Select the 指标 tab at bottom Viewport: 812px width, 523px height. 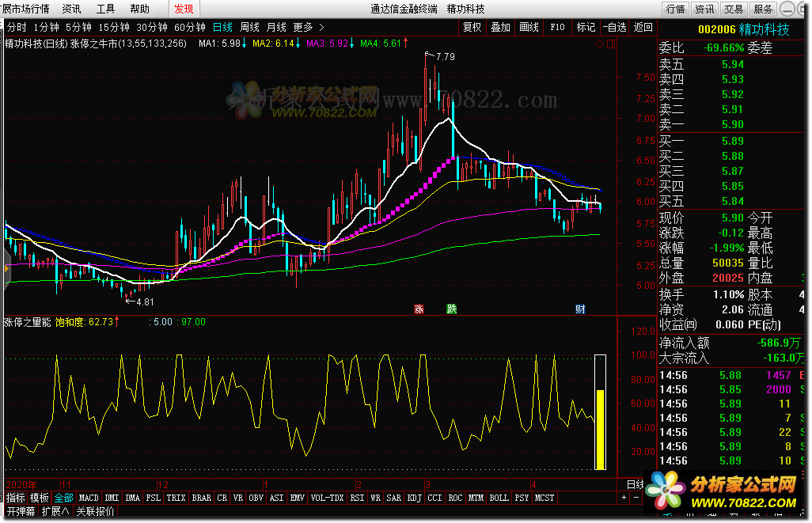coord(16,498)
